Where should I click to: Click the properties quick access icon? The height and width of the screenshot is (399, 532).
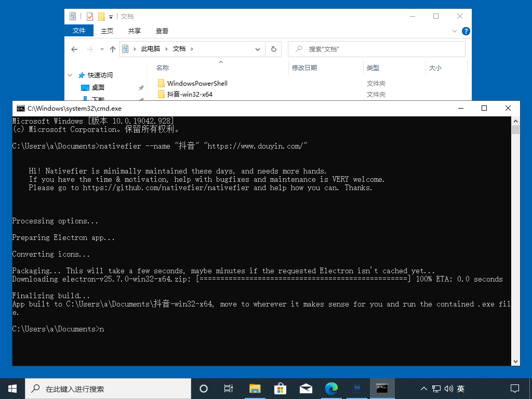(x=90, y=16)
